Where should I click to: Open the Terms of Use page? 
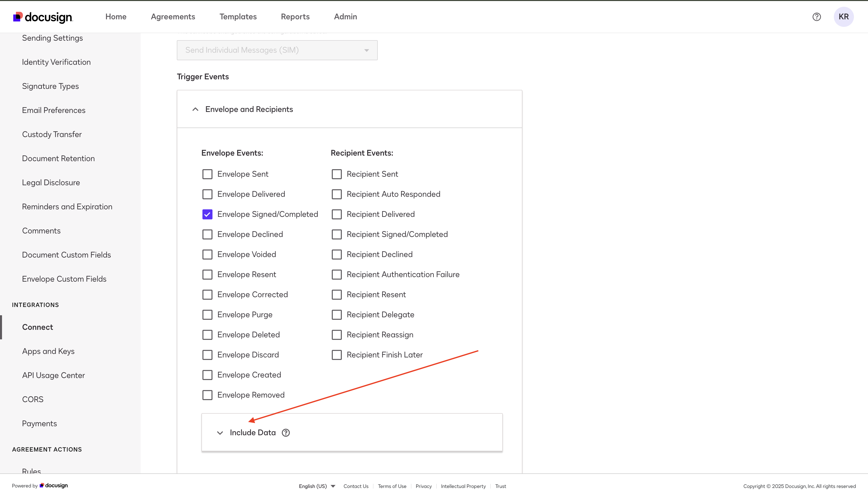(392, 486)
